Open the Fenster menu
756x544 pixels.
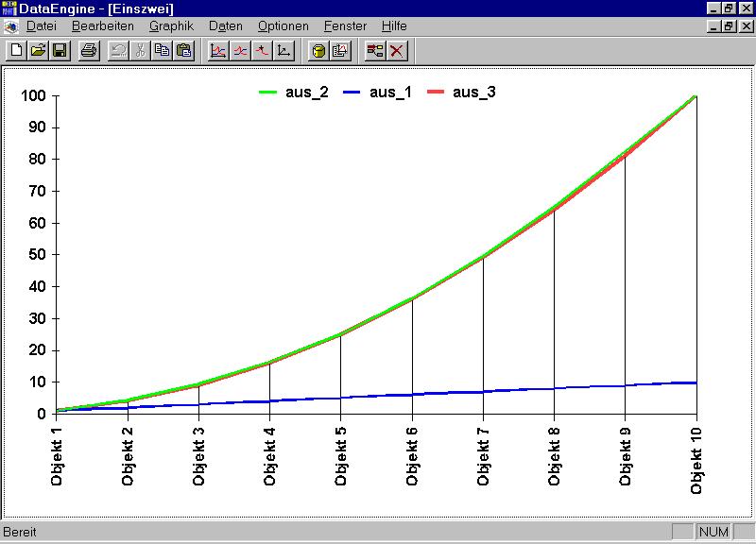pos(345,26)
